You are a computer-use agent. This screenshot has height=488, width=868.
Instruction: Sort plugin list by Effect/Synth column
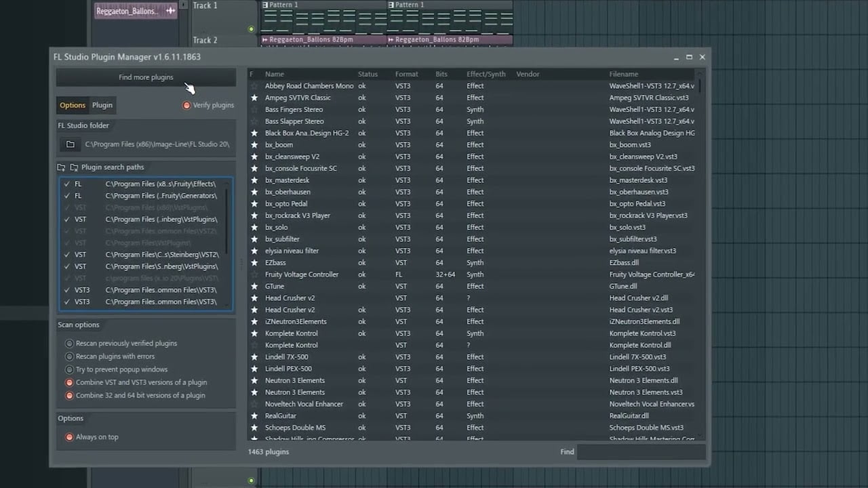tap(486, 74)
